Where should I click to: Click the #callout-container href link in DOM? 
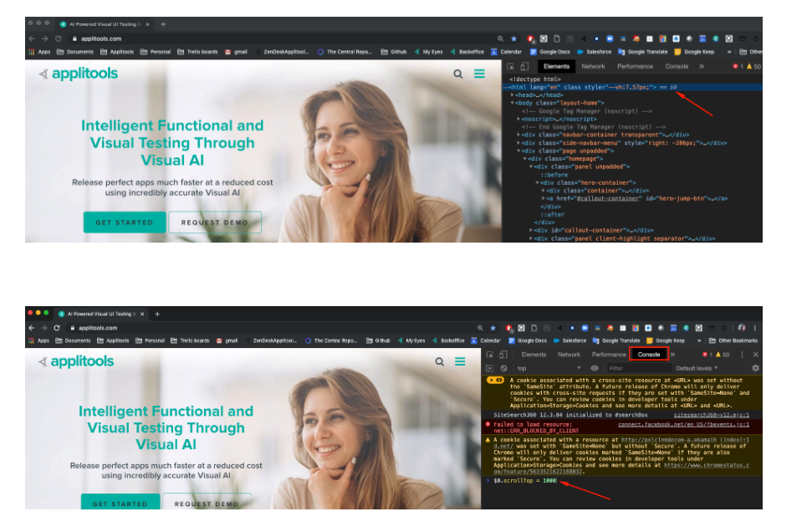pyautogui.click(x=608, y=199)
